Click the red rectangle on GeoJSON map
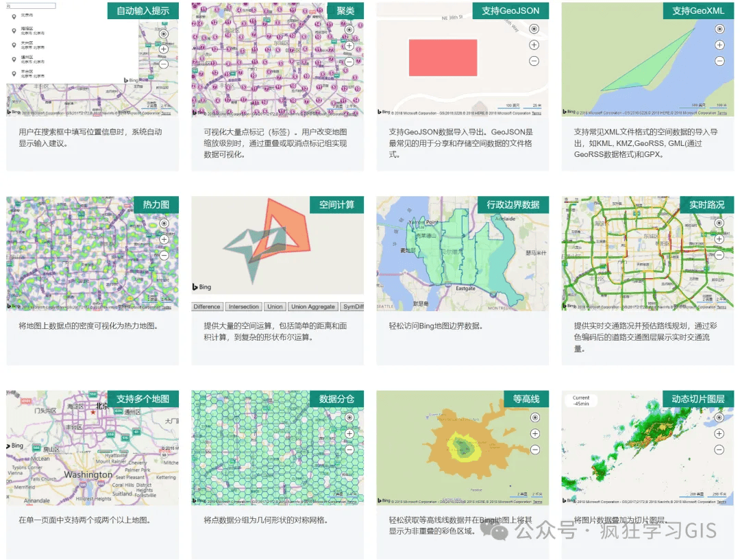The image size is (740, 560). (x=443, y=58)
